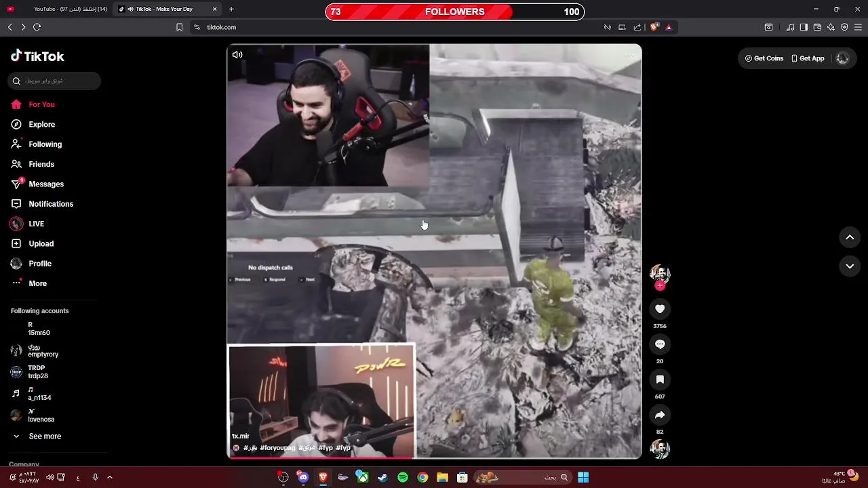
Task: Open File Explorer from the taskbar
Action: coord(442,477)
